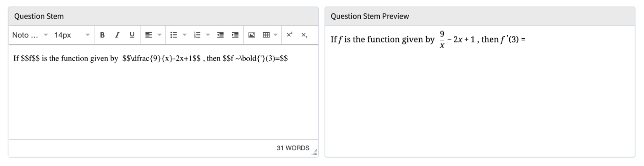Open the Noto font family dropdown
Screen dimensions: 644x166
30,35
